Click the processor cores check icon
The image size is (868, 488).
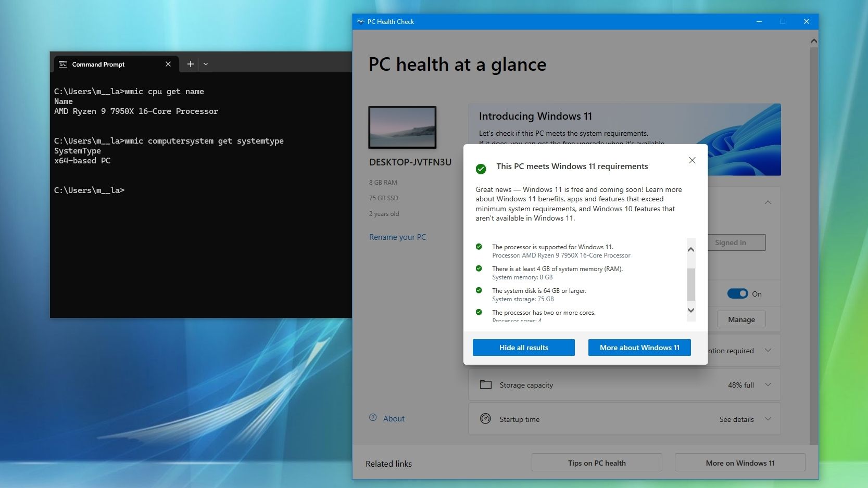coord(479,312)
